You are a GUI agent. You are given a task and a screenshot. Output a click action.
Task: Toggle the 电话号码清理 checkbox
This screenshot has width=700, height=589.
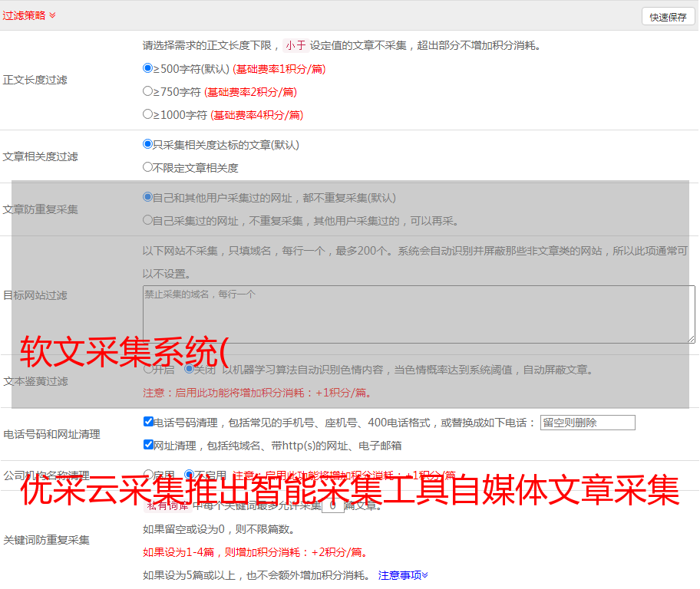(x=149, y=422)
